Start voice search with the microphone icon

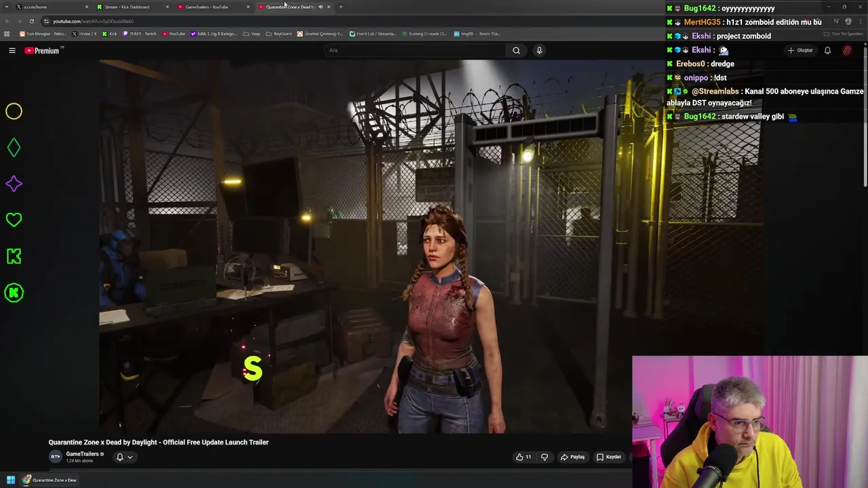click(539, 50)
